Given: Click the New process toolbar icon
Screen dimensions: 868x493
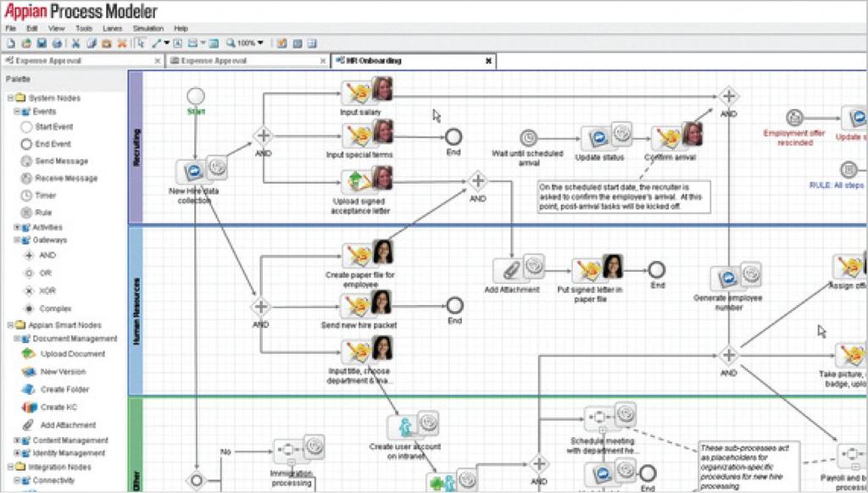Looking at the screenshot, I should tap(10, 43).
